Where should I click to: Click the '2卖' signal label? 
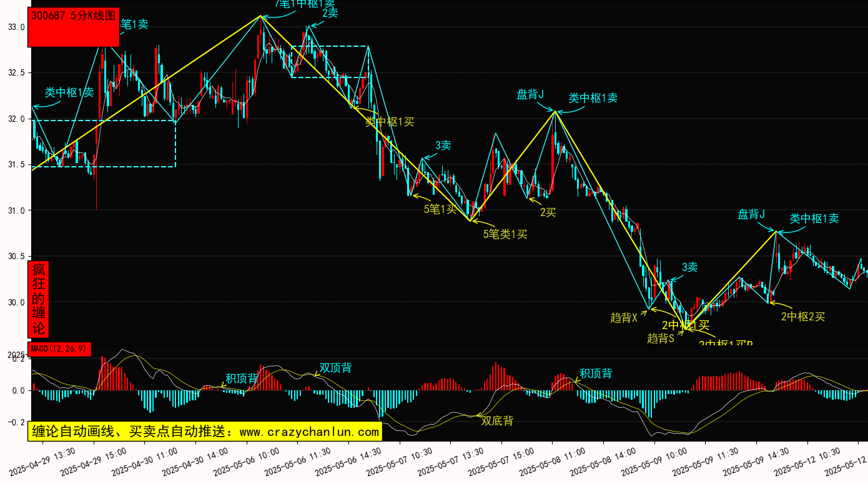click(x=330, y=13)
